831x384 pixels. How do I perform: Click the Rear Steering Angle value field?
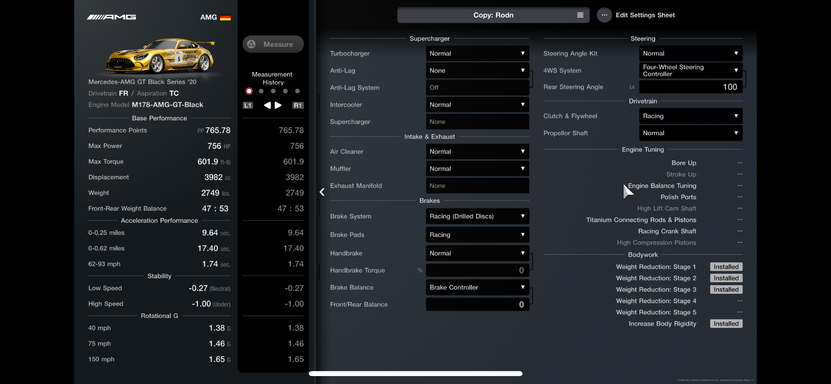coord(691,87)
